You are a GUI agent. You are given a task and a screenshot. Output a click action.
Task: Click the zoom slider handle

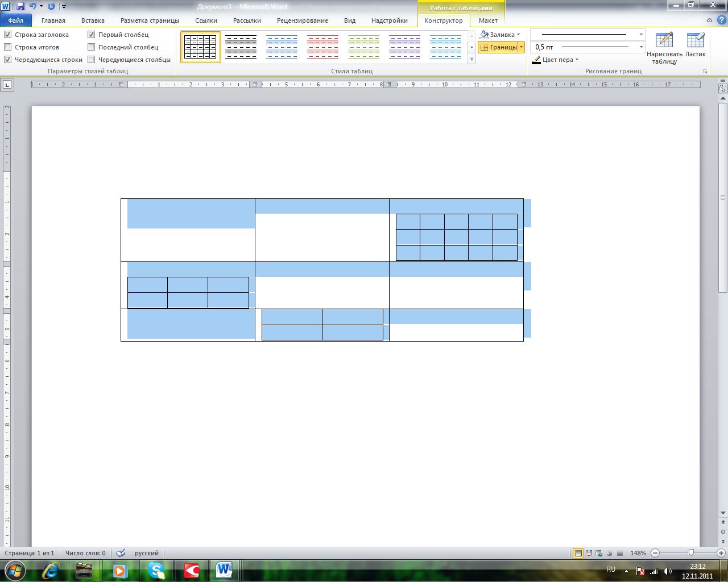tap(691, 553)
